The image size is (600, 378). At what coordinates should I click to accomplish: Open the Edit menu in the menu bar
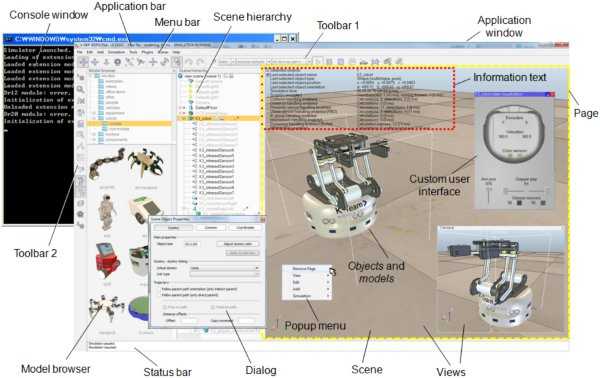[x=90, y=52]
